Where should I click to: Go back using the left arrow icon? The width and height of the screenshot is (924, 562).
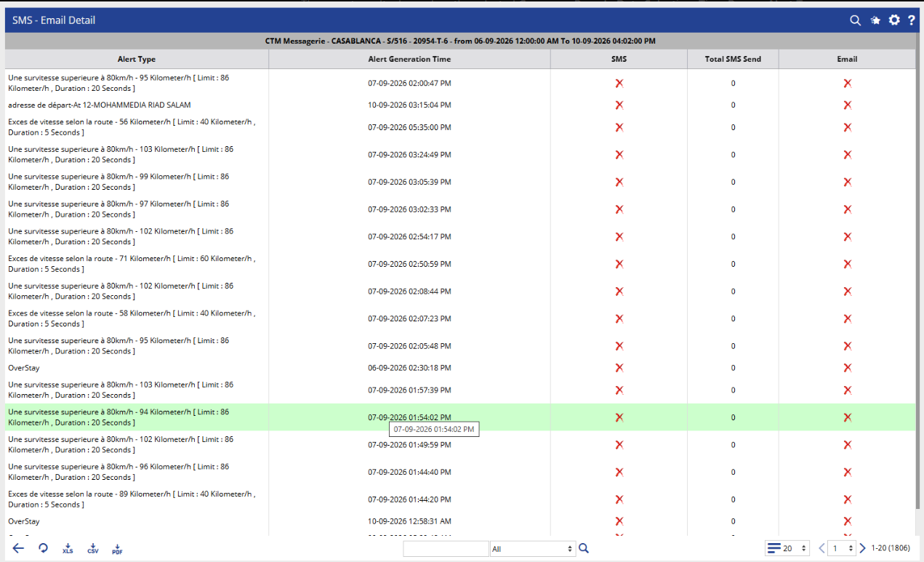[18, 548]
